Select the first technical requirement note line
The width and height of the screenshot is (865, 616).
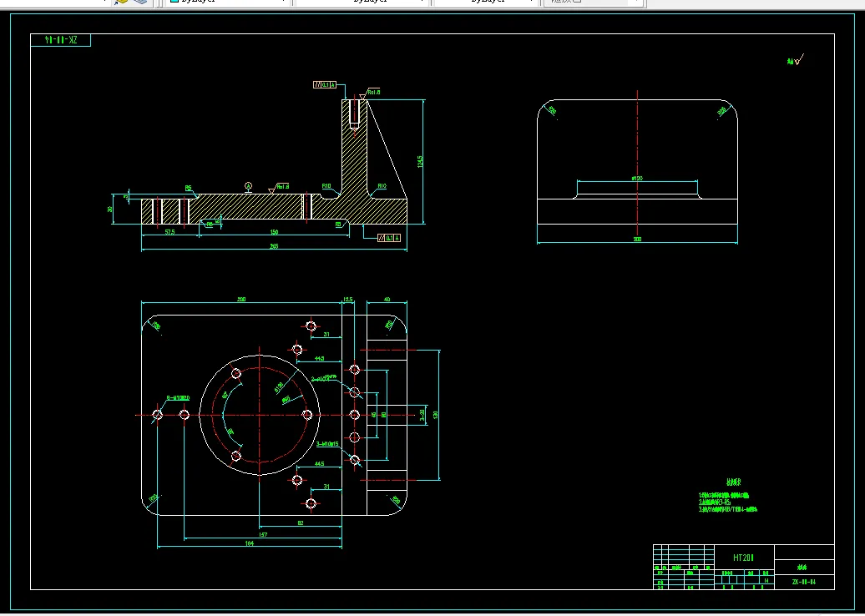[x=724, y=496]
